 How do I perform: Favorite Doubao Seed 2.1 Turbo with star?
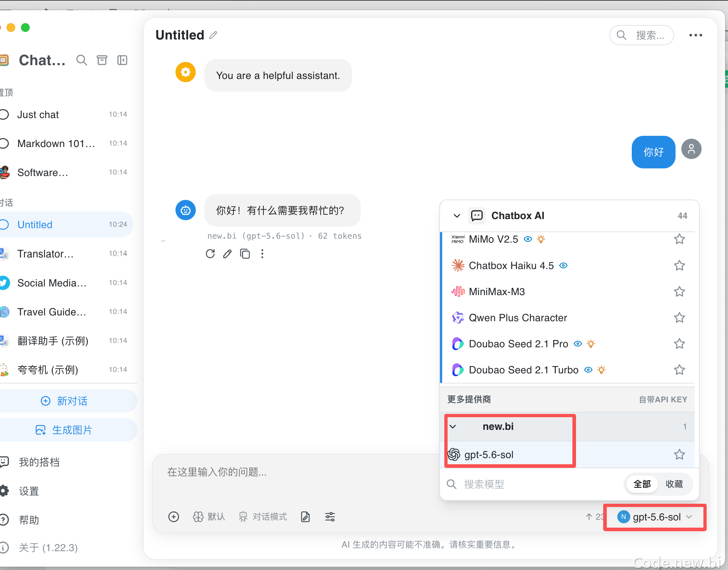(x=679, y=370)
